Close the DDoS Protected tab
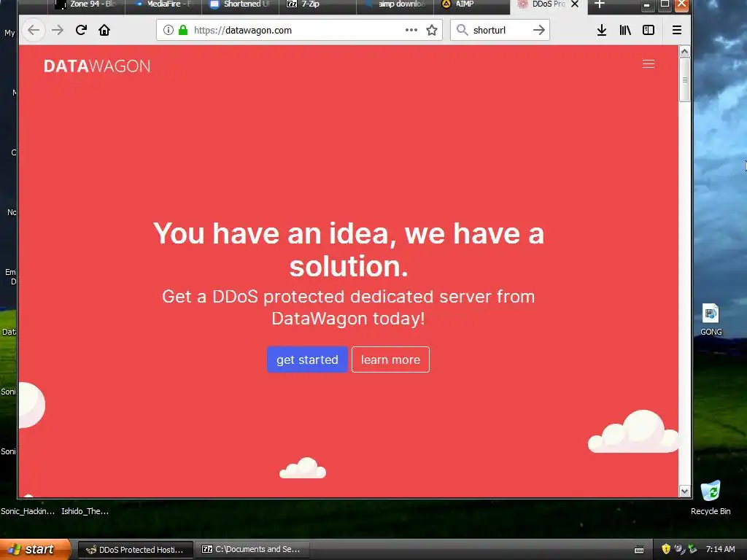The height and width of the screenshot is (560, 747). [575, 4]
